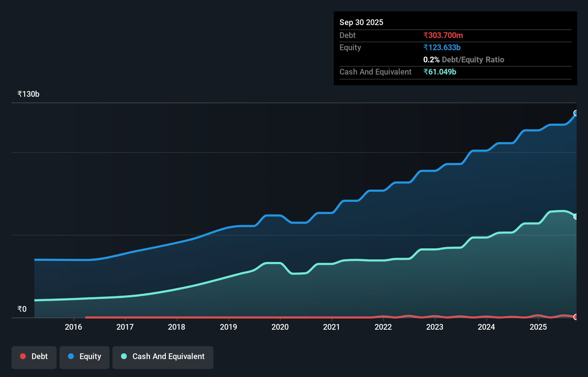Click the blue Equity legend dot
The image size is (588, 377).
[71, 356]
